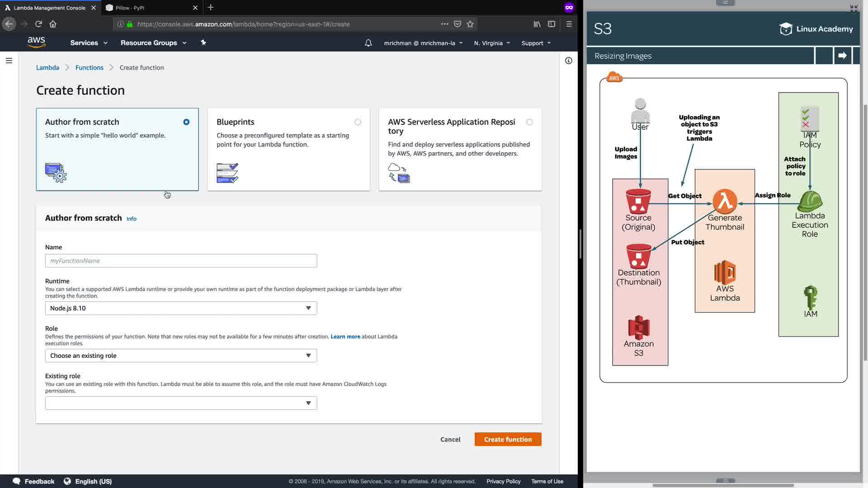Switch to the Pillow PyPI browser tab

149,8
